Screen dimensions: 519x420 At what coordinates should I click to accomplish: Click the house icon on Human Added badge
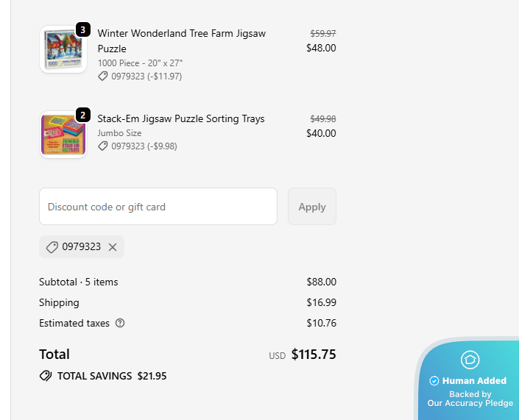click(x=470, y=360)
